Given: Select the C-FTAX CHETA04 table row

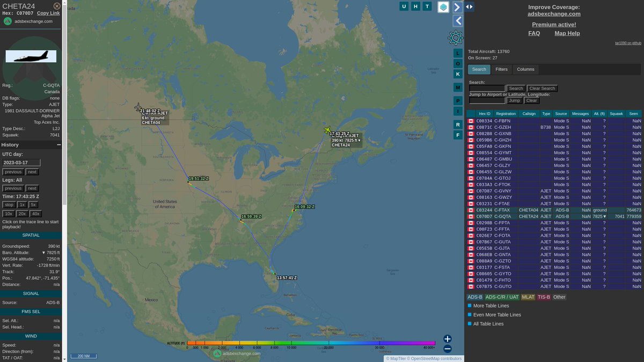Looking at the screenshot, I should (x=554, y=210).
